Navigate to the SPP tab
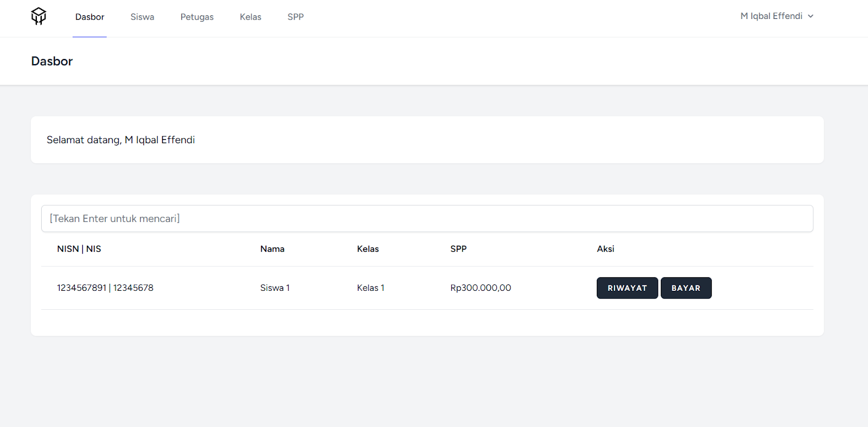Viewport: 868px width, 427px height. (296, 17)
